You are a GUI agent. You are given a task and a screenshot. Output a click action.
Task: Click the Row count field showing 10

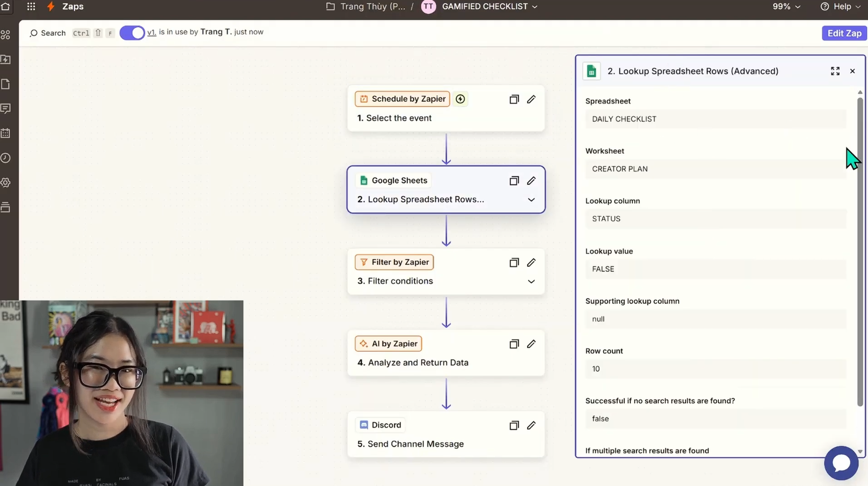(x=715, y=369)
